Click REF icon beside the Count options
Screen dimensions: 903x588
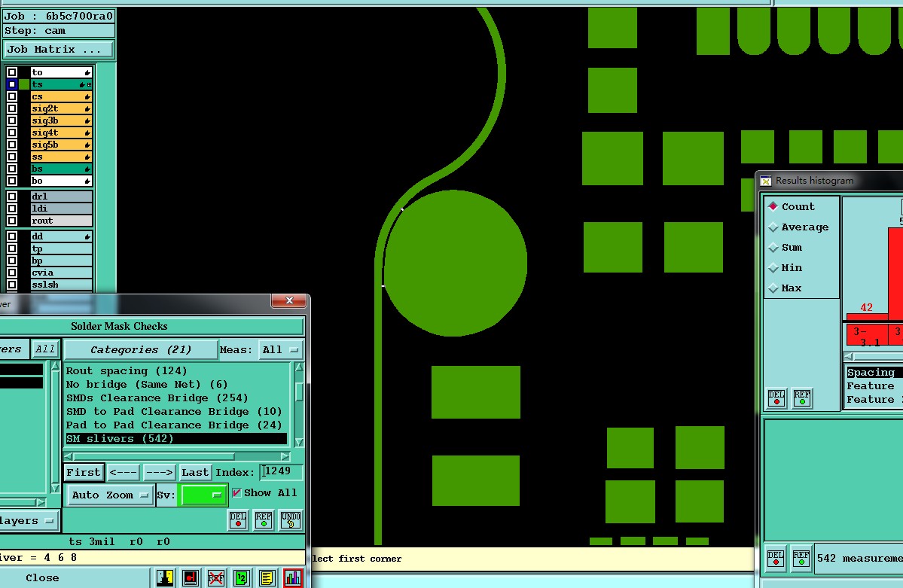[802, 398]
